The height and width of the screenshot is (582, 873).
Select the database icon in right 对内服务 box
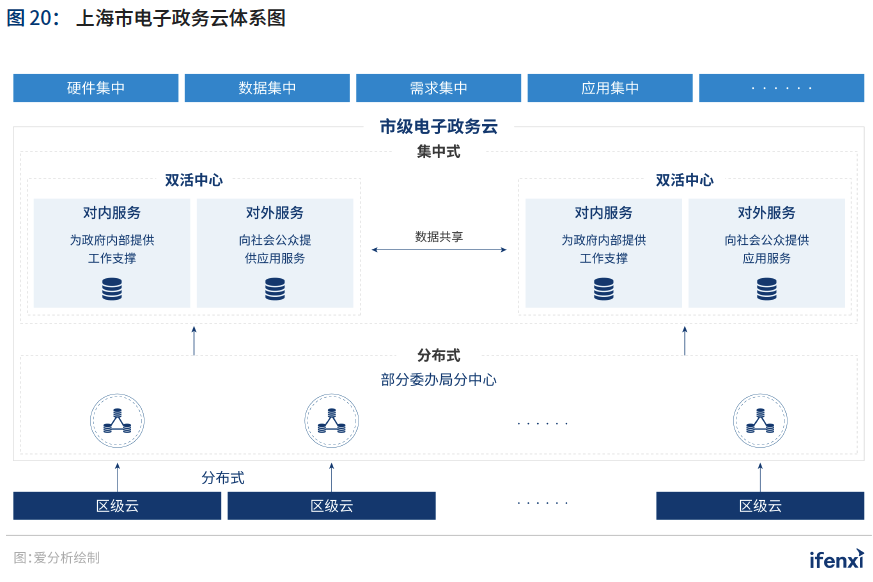coord(602,291)
